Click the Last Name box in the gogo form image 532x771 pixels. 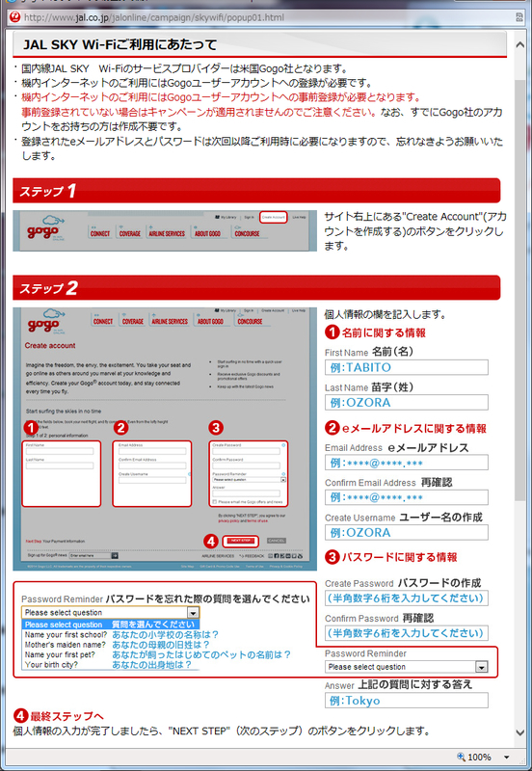60,465
